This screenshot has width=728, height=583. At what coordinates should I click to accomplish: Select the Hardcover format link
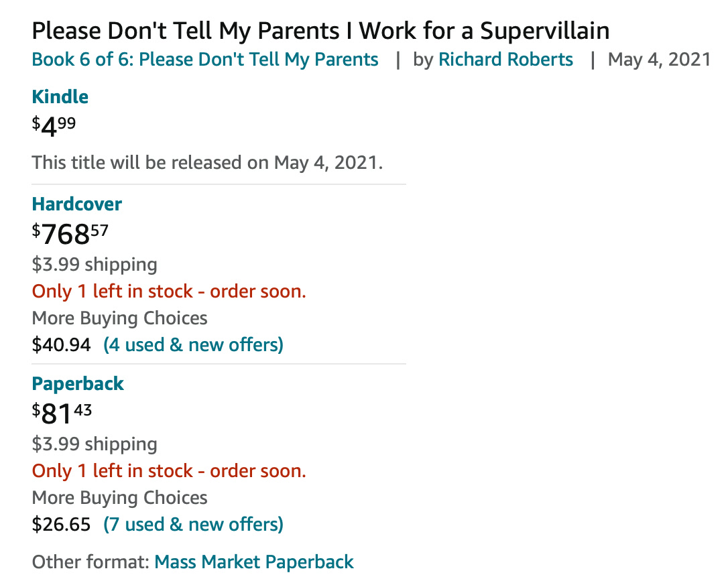pyautogui.click(x=76, y=204)
